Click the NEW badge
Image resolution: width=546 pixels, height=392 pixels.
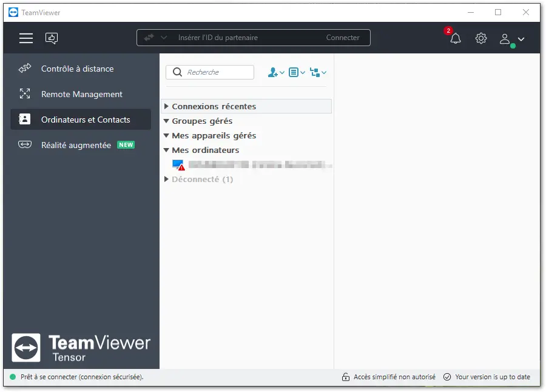coord(126,145)
